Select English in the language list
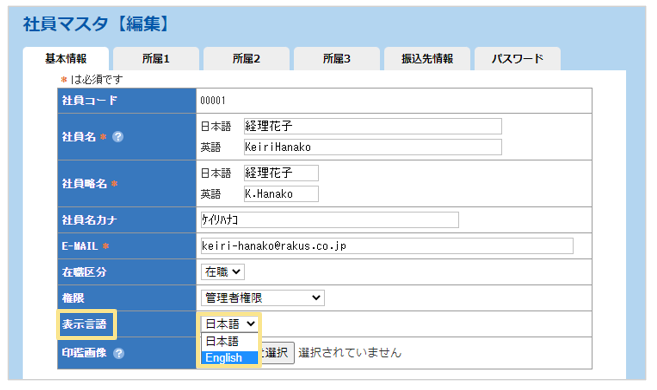Image resolution: width=657 pixels, height=390 pixels. pyautogui.click(x=230, y=358)
